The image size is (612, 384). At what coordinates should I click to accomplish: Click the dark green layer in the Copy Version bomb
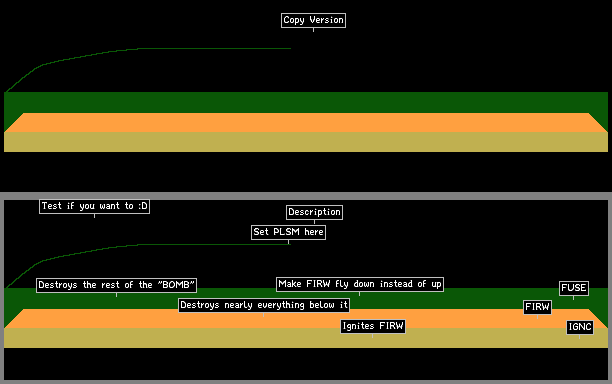tap(306, 102)
